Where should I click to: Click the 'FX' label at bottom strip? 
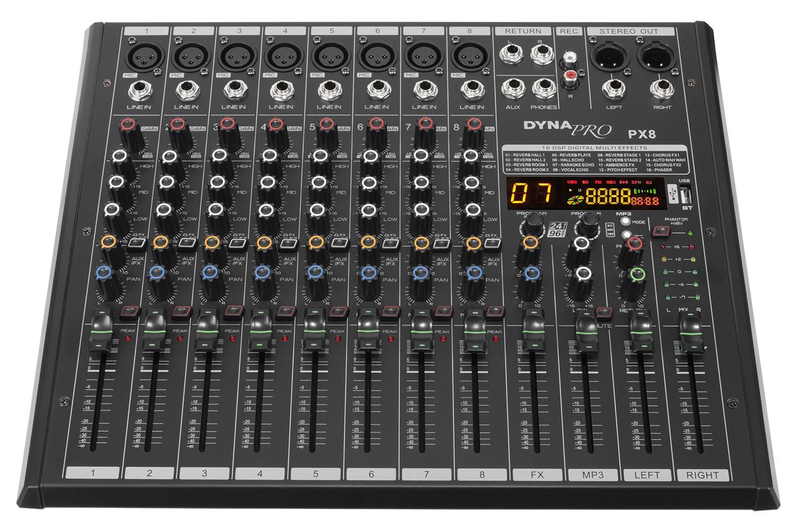tap(537, 475)
